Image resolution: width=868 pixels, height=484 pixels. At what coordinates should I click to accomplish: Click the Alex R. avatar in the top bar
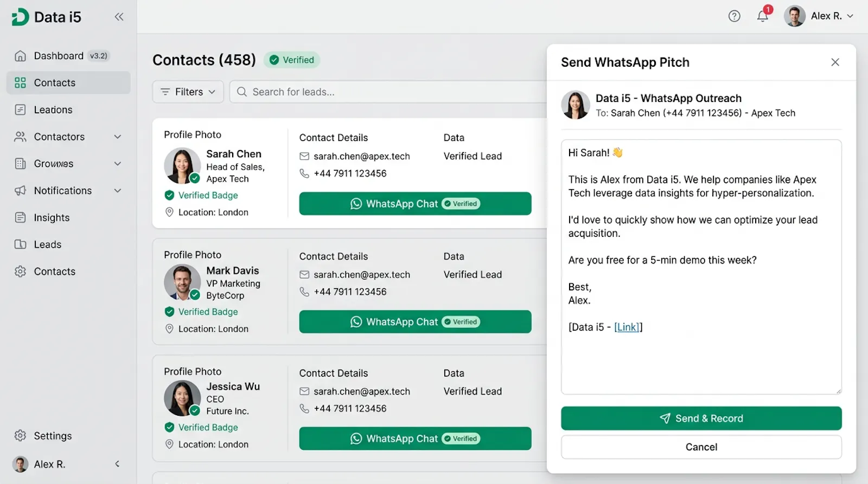pos(794,16)
